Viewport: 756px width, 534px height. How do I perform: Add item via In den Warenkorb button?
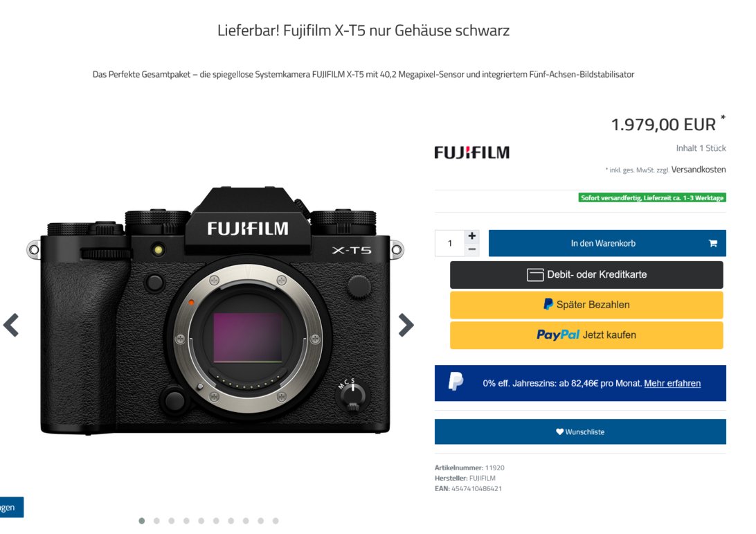[607, 243]
